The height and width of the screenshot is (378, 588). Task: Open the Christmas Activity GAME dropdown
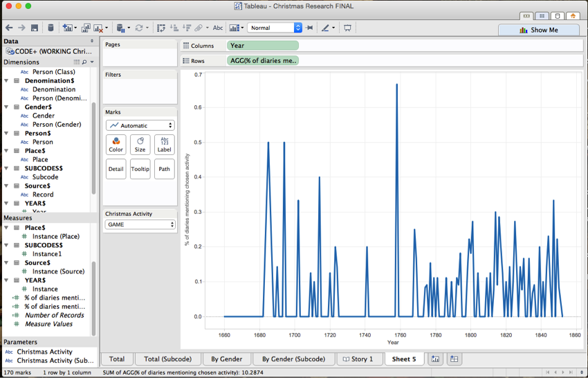140,224
